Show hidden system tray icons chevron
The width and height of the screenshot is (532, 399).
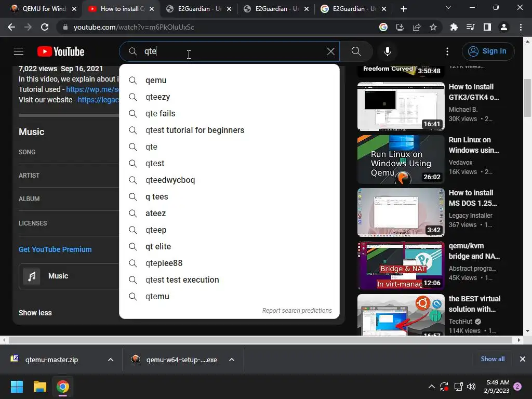click(432, 387)
